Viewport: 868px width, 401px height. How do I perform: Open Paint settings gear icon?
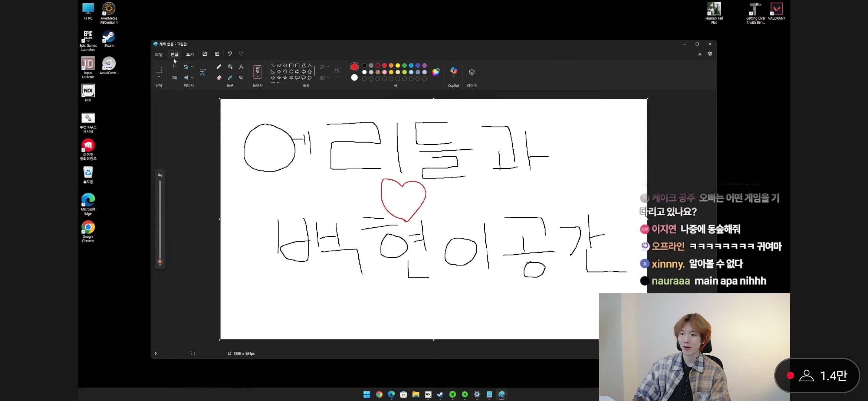[x=710, y=54]
